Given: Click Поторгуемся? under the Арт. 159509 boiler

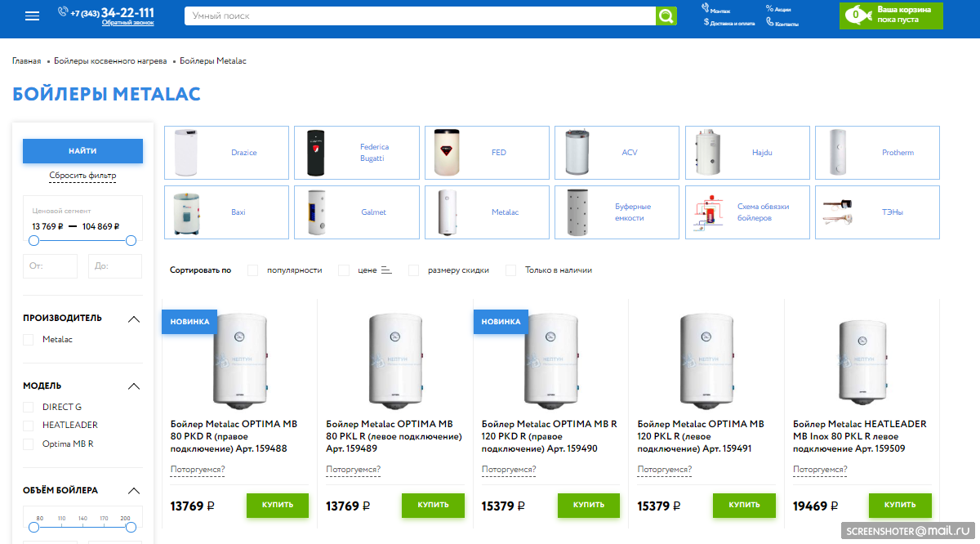Looking at the screenshot, I should (x=820, y=470).
